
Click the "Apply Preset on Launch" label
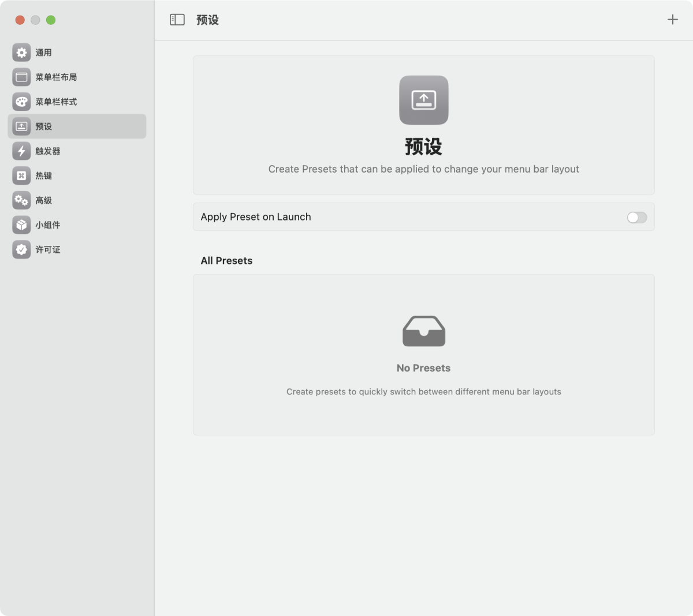tap(256, 217)
